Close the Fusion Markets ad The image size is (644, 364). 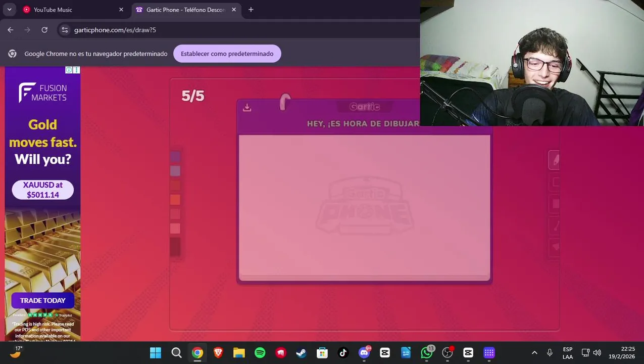click(77, 70)
